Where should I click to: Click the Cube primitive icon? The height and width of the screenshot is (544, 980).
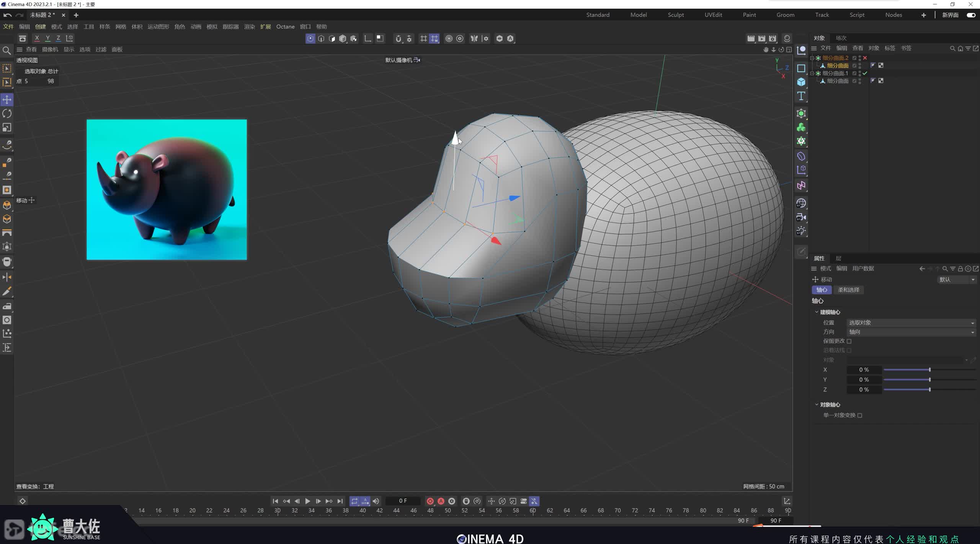801,82
